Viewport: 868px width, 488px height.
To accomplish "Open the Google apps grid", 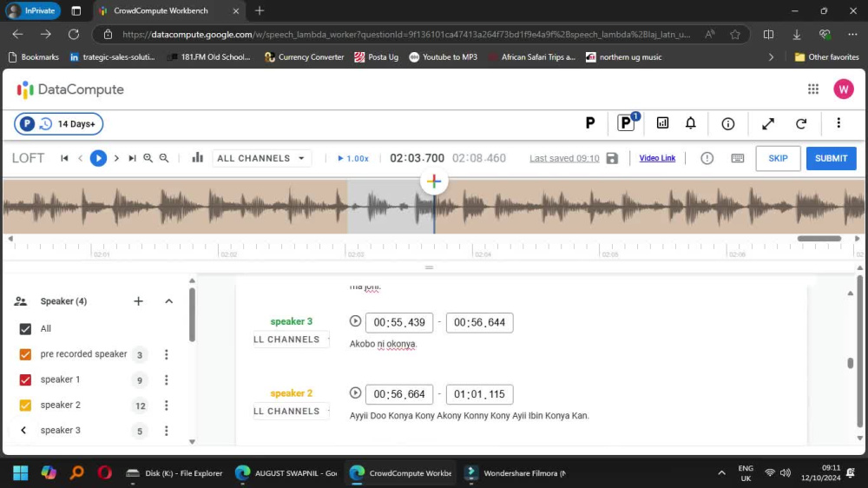I will tap(812, 89).
